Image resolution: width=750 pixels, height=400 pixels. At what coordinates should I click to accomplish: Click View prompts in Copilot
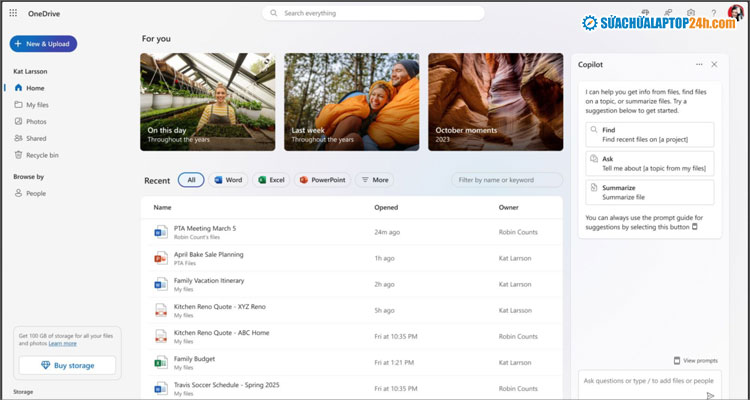click(x=695, y=361)
